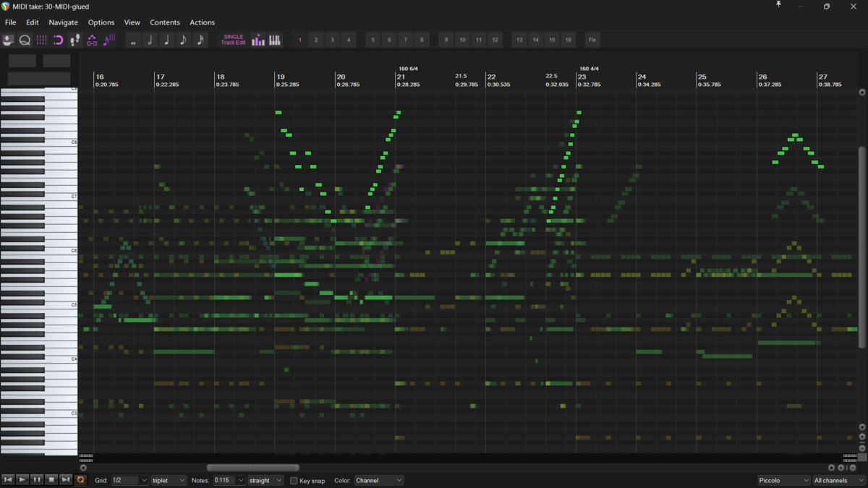Click scroll-left arrow on horizontal scrollbar

[x=83, y=468]
